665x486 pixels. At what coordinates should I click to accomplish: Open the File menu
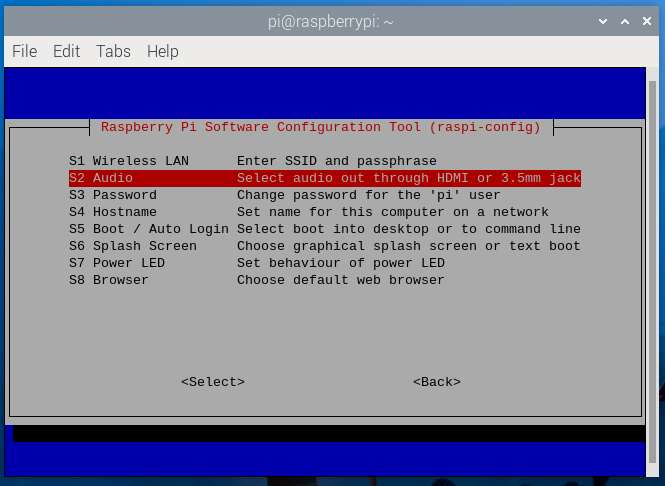[25, 51]
